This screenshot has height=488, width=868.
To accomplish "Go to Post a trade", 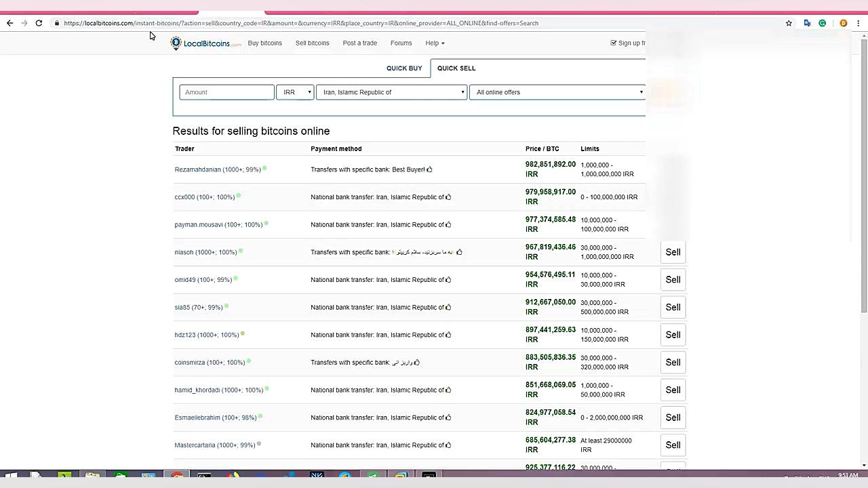I will 359,43.
